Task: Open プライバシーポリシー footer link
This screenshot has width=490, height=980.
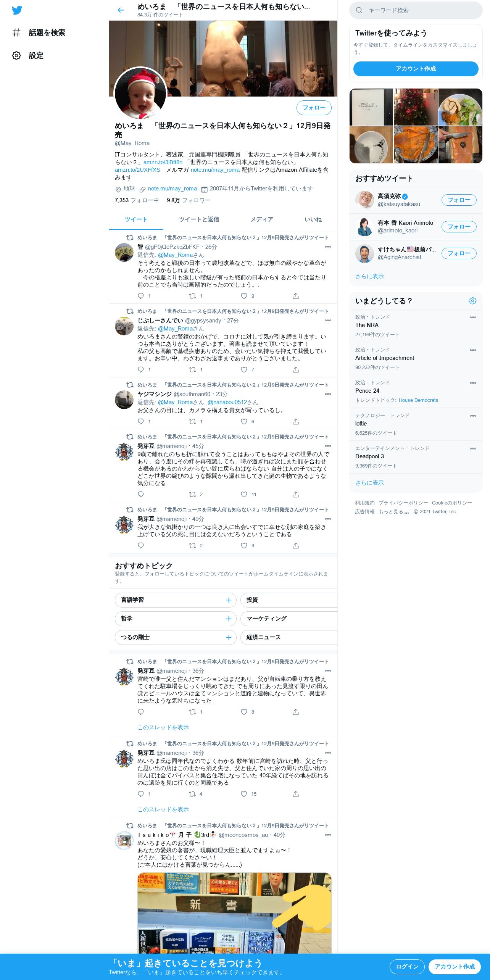Action: (x=403, y=503)
